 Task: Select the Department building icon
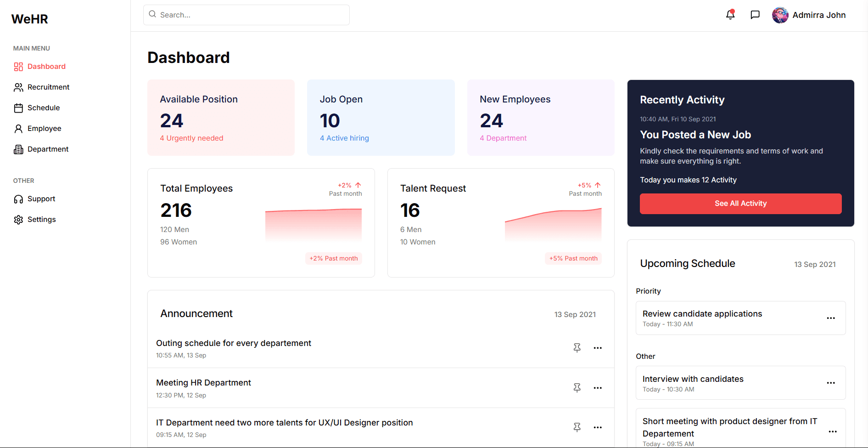point(18,149)
